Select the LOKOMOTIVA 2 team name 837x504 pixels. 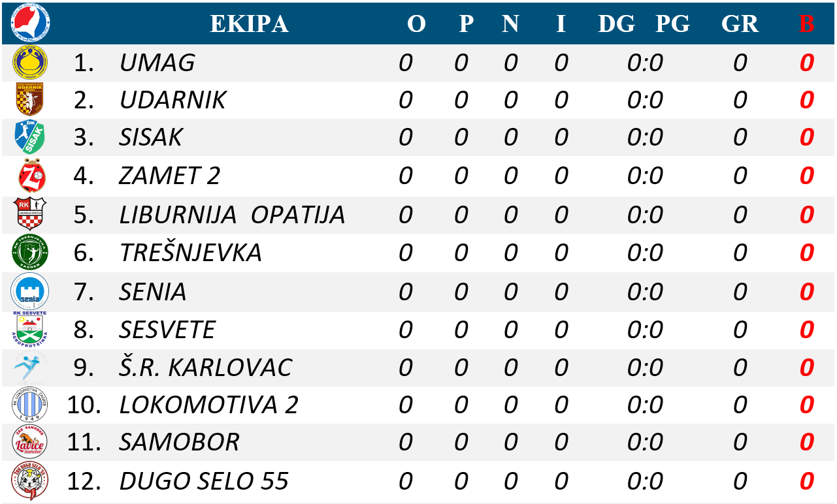coord(209,405)
